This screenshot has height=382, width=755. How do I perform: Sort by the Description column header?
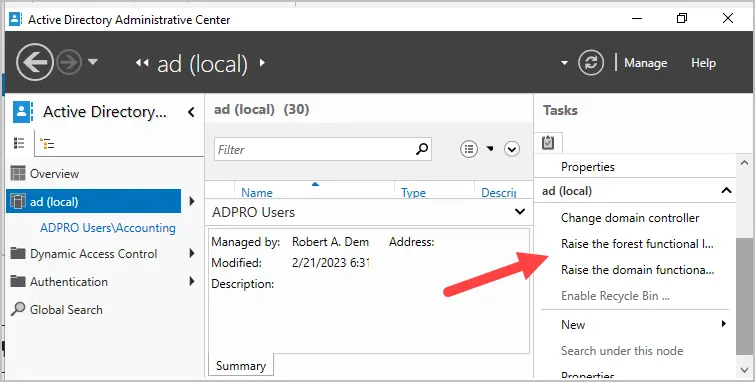[x=498, y=193]
